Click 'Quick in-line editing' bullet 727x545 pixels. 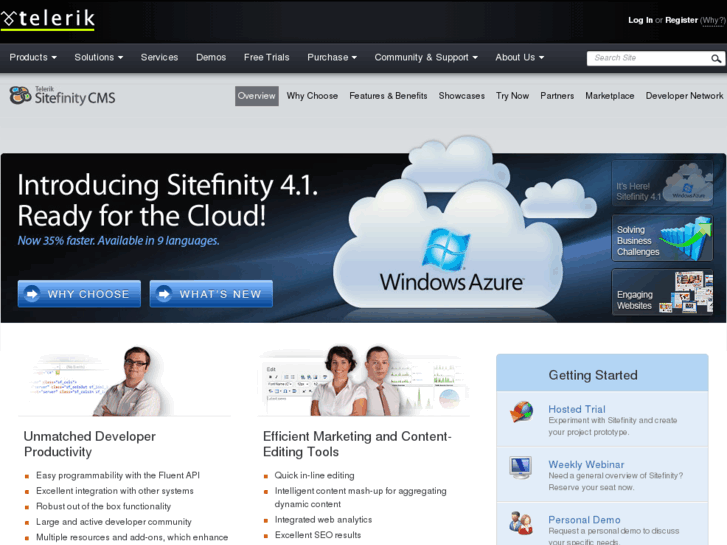click(314, 475)
